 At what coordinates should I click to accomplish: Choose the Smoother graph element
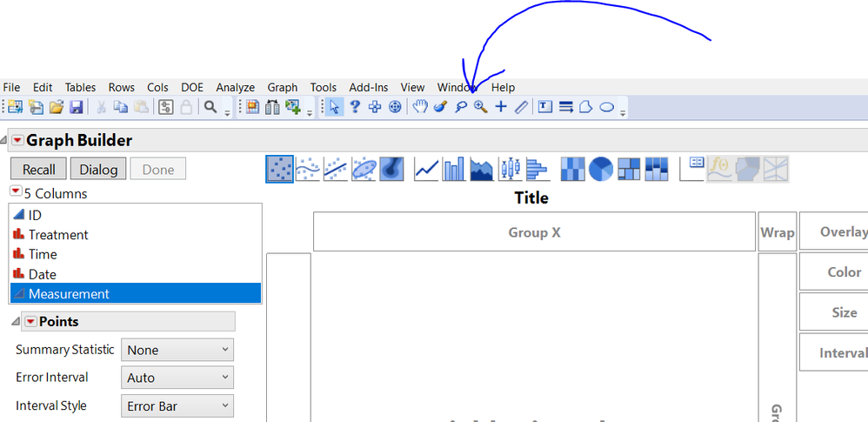pyautogui.click(x=308, y=169)
